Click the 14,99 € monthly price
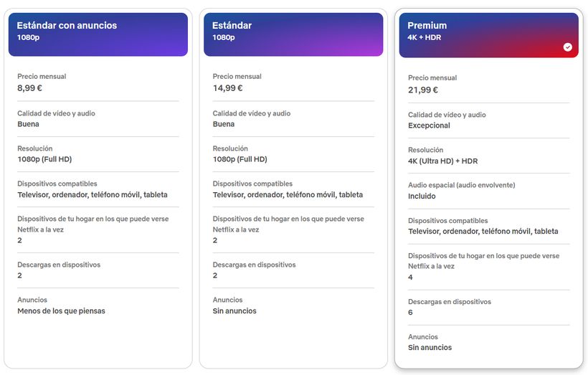588x375 pixels. coord(228,88)
